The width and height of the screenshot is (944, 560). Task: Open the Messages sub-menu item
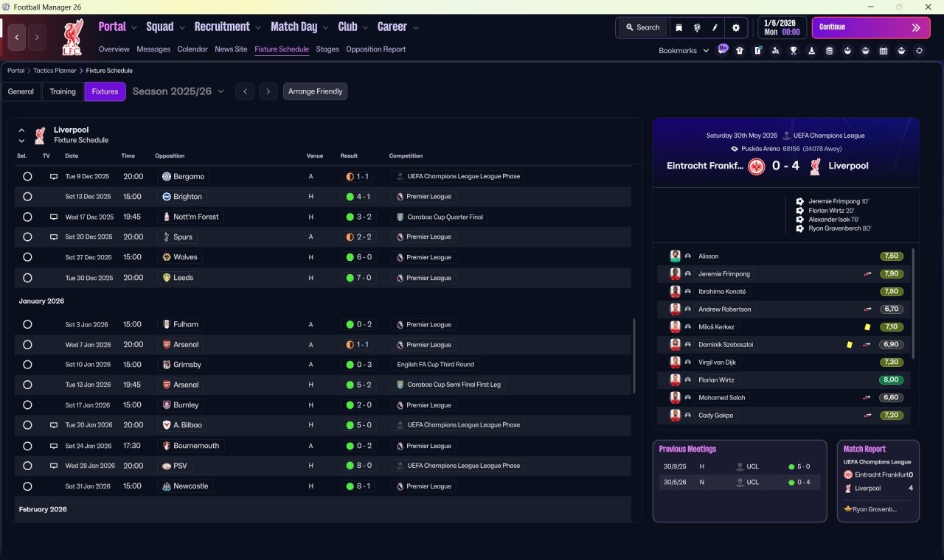(x=153, y=49)
